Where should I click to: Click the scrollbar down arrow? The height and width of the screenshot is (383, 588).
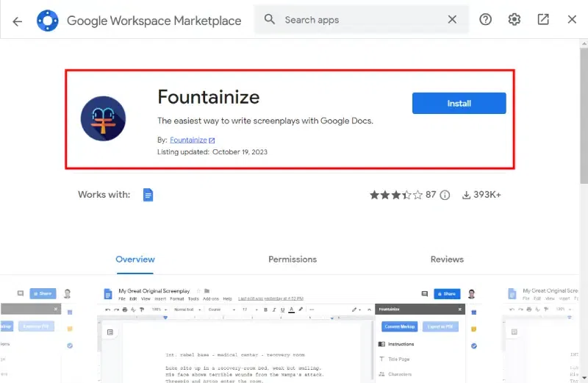pyautogui.click(x=584, y=378)
